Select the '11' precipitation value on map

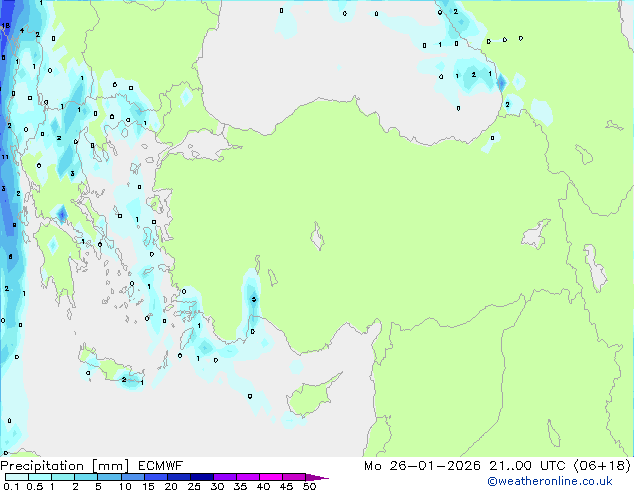(x=5, y=157)
